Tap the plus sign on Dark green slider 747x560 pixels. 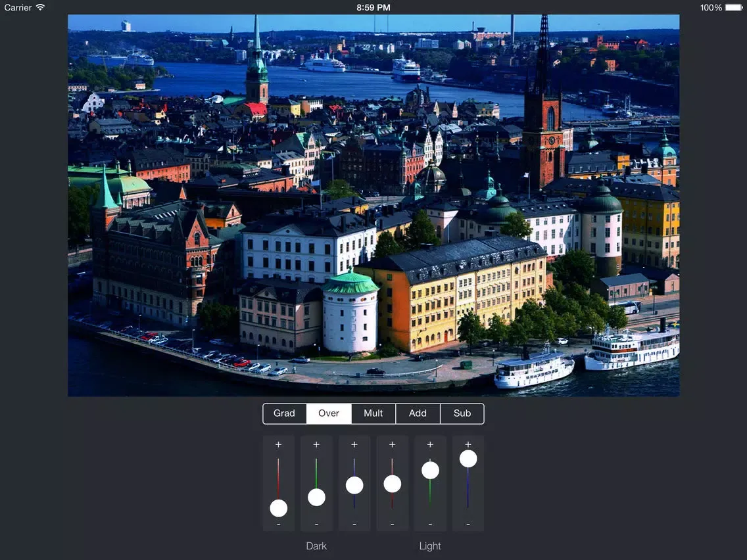click(316, 444)
